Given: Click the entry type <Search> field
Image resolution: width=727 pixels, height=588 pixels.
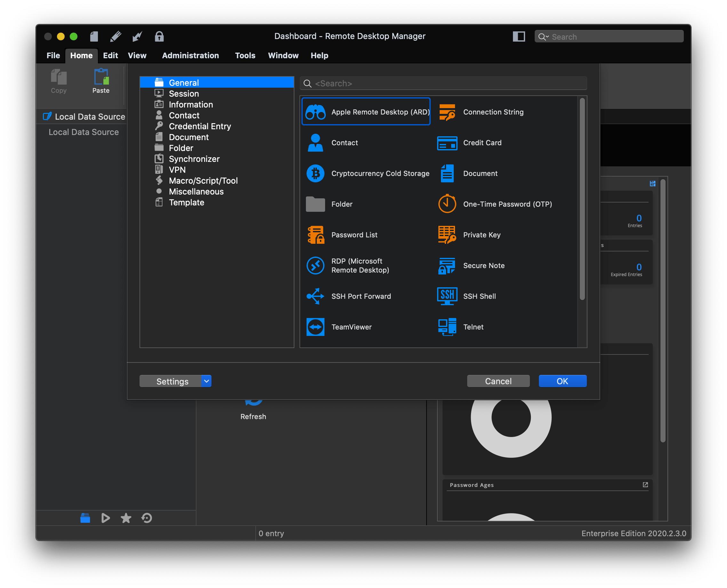Looking at the screenshot, I should (443, 83).
